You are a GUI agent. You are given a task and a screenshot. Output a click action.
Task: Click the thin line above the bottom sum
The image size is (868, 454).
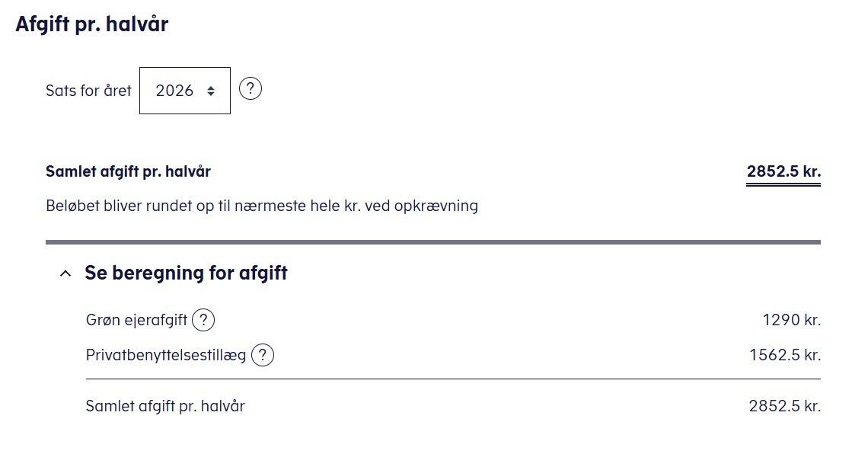[x=453, y=379]
